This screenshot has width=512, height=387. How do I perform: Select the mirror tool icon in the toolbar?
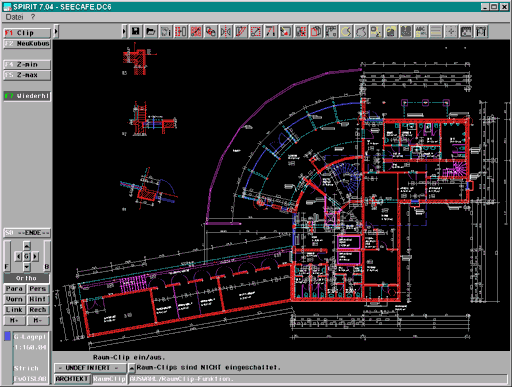226,31
